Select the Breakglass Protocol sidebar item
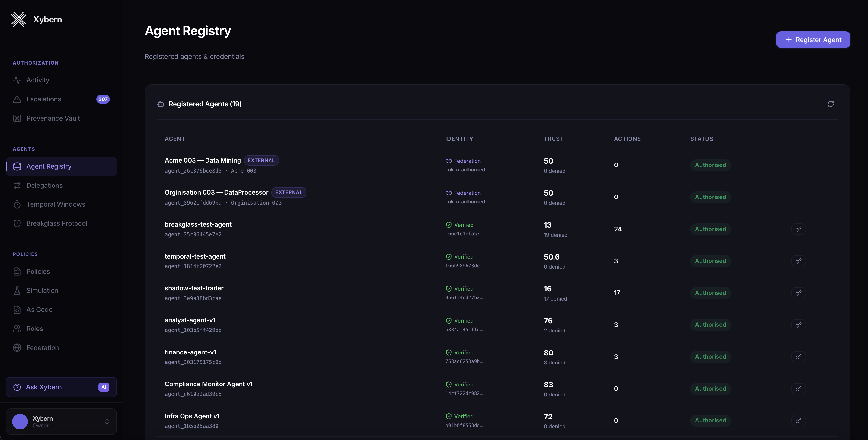 pos(57,223)
